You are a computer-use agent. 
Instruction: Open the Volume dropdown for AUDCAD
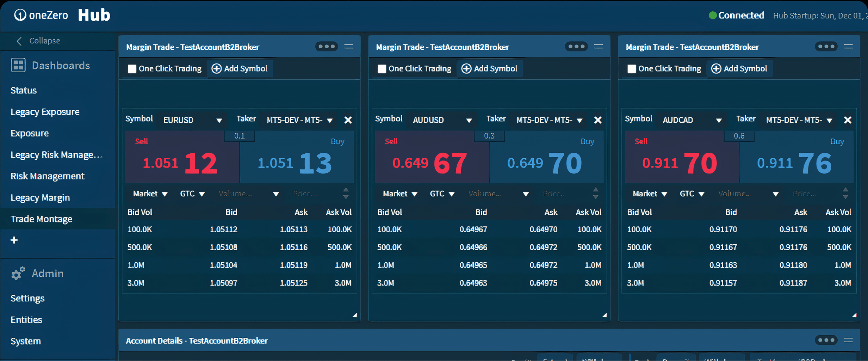pos(748,194)
